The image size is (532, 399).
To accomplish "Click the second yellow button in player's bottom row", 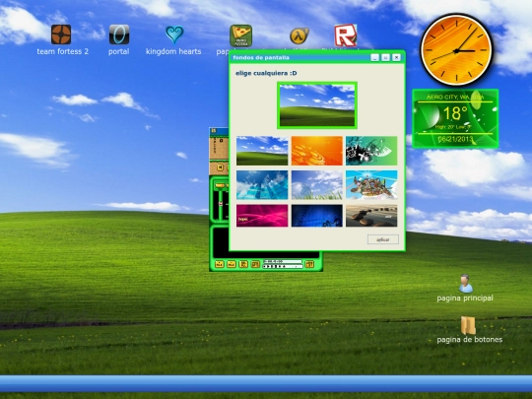I will coord(232,264).
